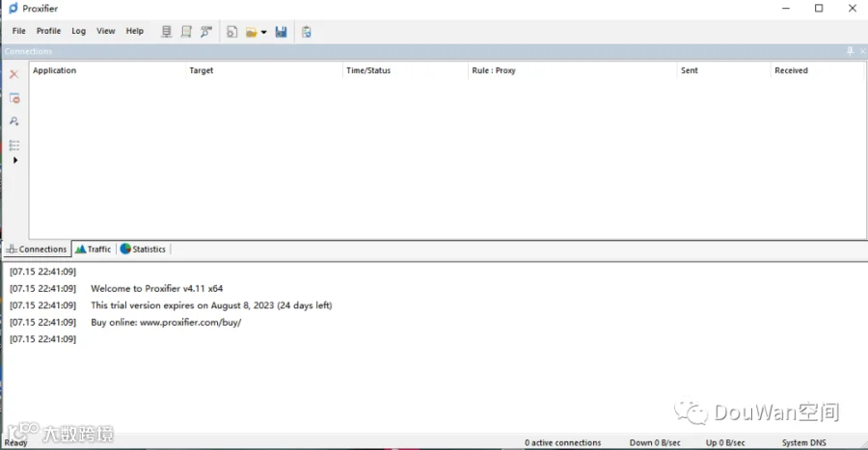Screen dimensions: 868x450
Task: Click the find/add rule magnifier sidebar icon
Action: [14, 121]
